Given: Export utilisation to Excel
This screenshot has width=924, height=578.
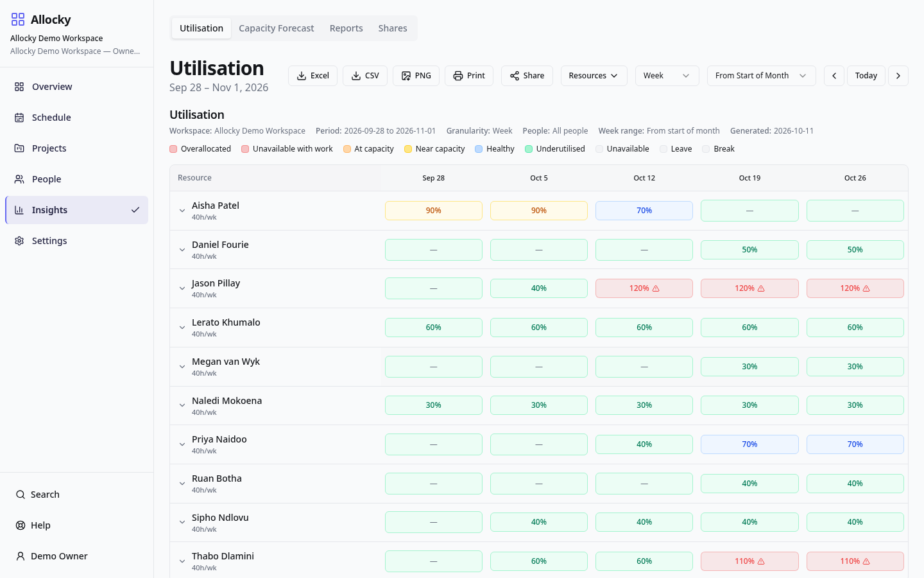Looking at the screenshot, I should click(312, 76).
